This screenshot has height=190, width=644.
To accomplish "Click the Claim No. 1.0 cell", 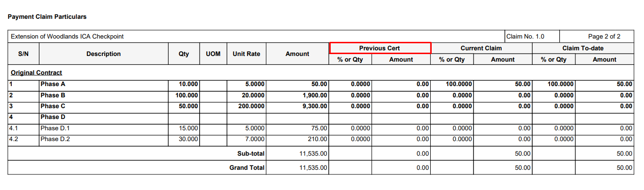I will point(525,36).
